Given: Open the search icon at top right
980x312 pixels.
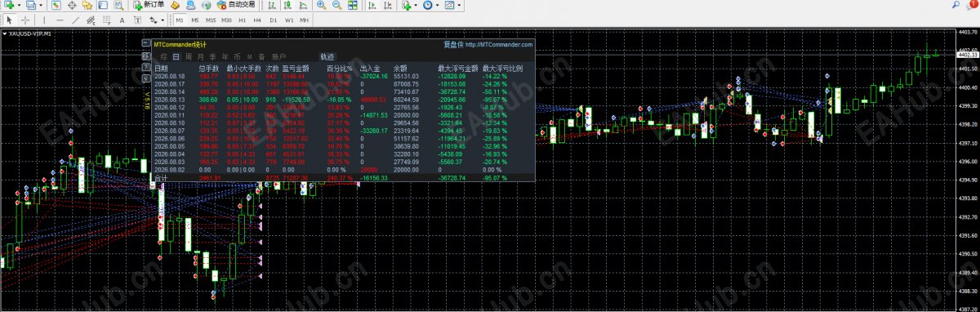Looking at the screenshot, I should pyautogui.click(x=956, y=6).
